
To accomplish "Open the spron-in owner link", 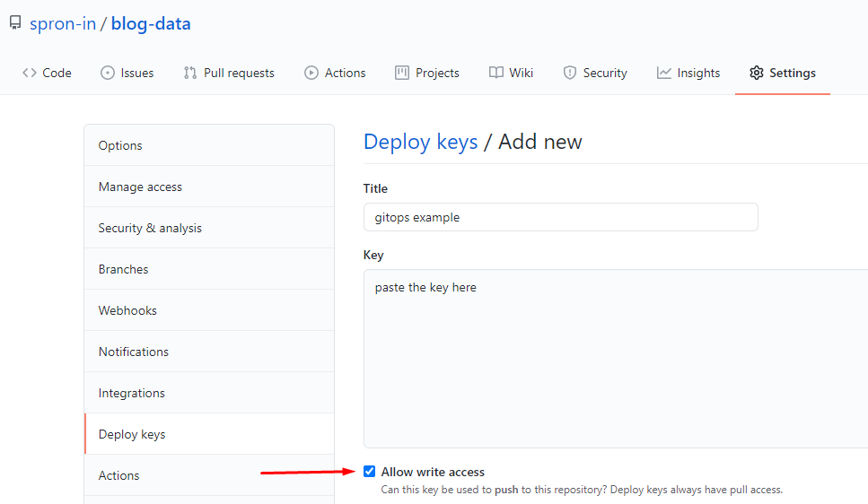I will [62, 24].
